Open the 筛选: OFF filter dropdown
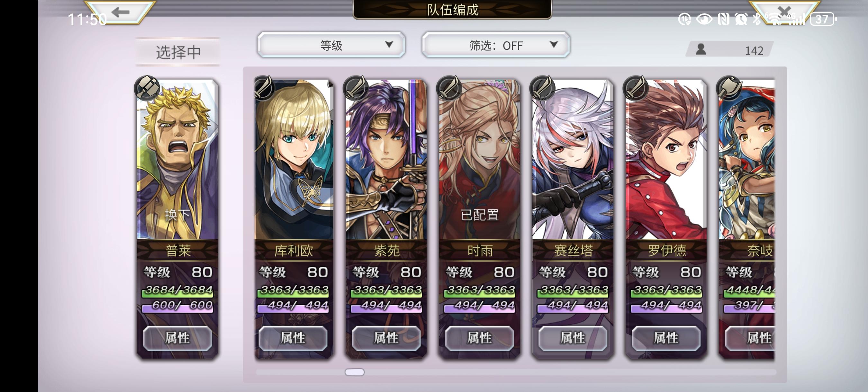Screen dimensions: 868x392 496,45
